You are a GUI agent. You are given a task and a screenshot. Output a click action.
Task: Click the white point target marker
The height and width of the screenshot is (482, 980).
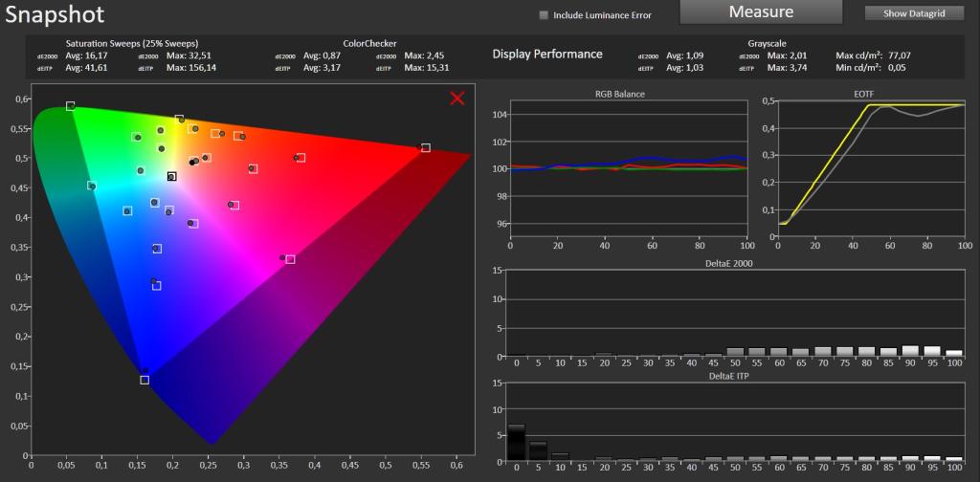(172, 177)
